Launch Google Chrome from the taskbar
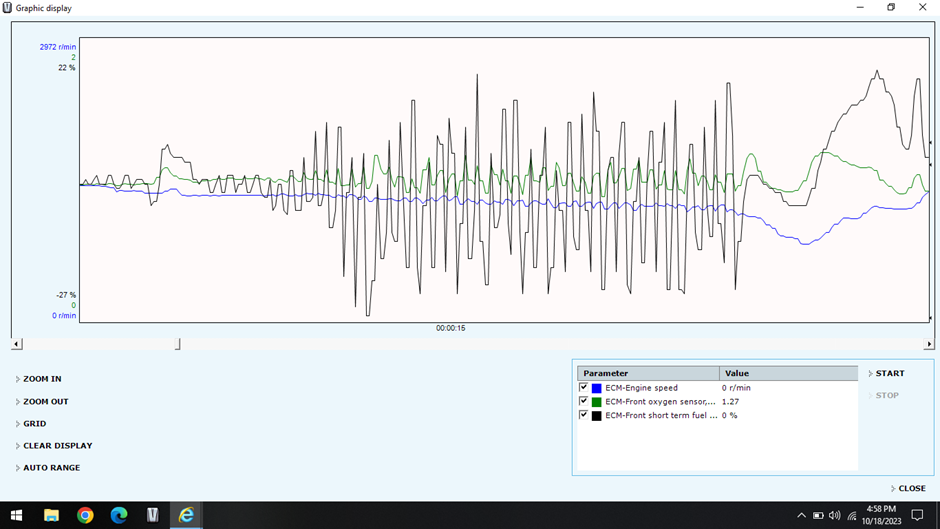Screen dimensions: 940x529 pos(85,515)
